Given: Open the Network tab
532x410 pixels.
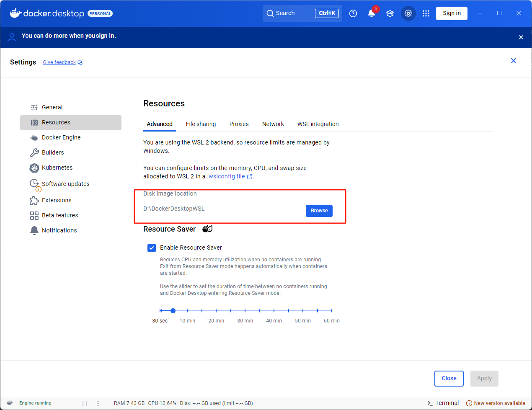Looking at the screenshot, I should click(x=273, y=124).
